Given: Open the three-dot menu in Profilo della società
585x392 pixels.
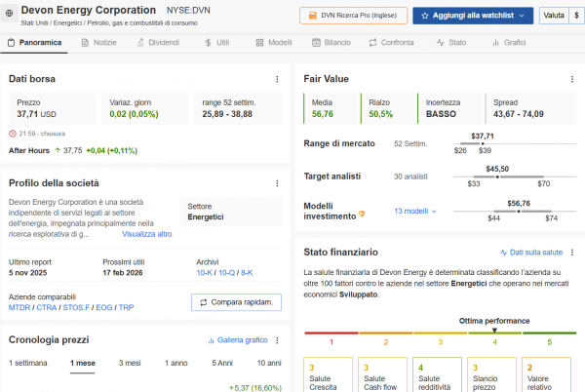Looking at the screenshot, I should [277, 183].
